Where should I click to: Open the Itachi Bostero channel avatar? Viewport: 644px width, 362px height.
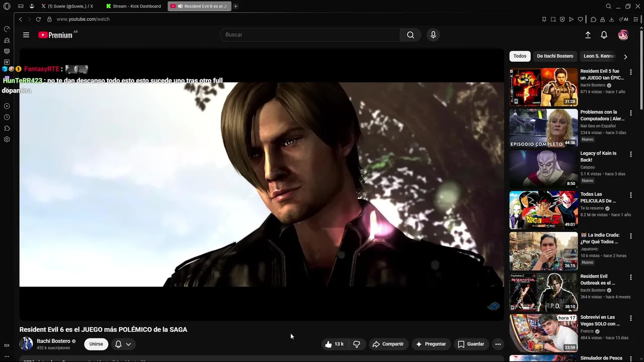point(26,344)
